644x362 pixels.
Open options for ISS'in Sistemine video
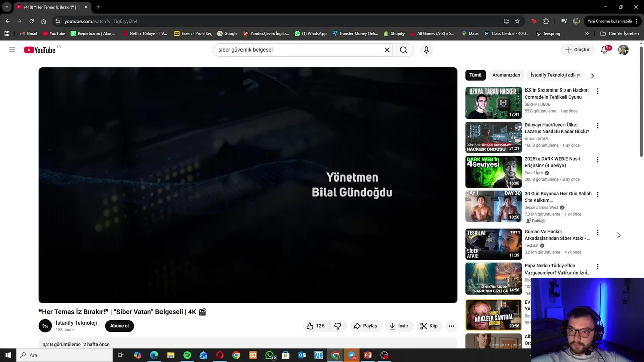coord(597,91)
